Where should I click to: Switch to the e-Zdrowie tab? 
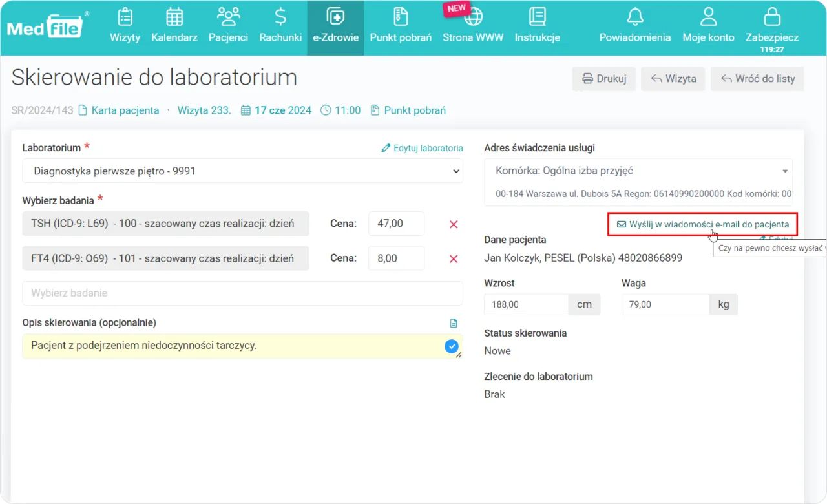coord(335,26)
